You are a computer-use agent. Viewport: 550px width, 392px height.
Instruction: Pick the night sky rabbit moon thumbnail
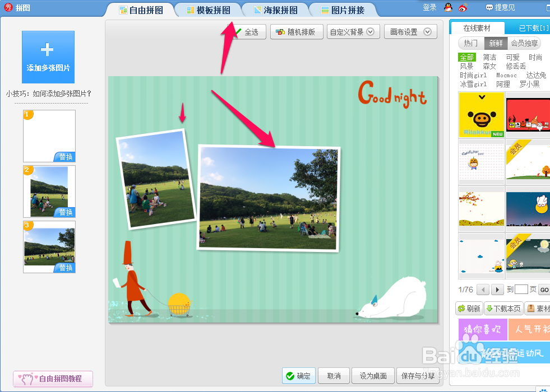[x=528, y=208]
